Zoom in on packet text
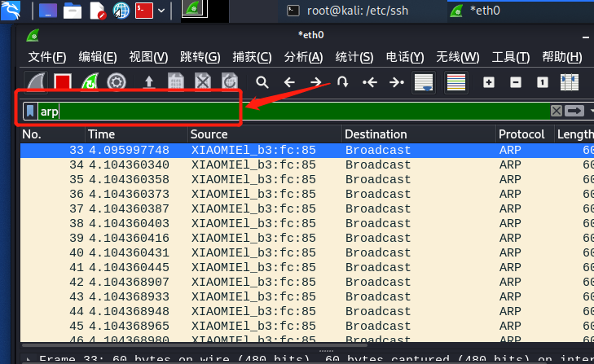Image resolution: width=594 pixels, height=364 pixels. point(489,82)
